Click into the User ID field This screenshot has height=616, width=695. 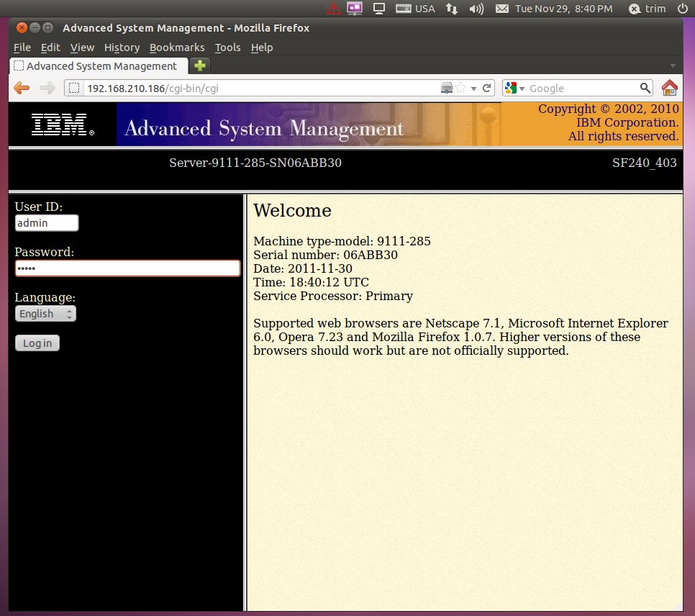click(47, 223)
